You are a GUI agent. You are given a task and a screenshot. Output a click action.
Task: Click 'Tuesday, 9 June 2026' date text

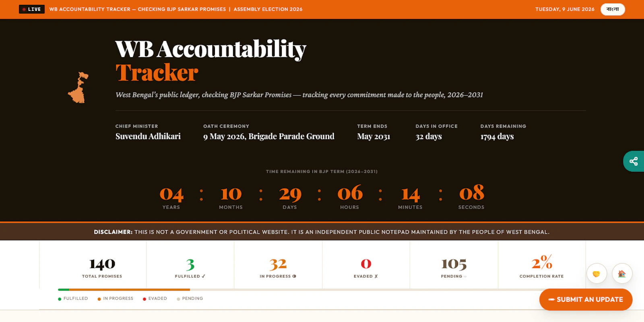pos(565,9)
